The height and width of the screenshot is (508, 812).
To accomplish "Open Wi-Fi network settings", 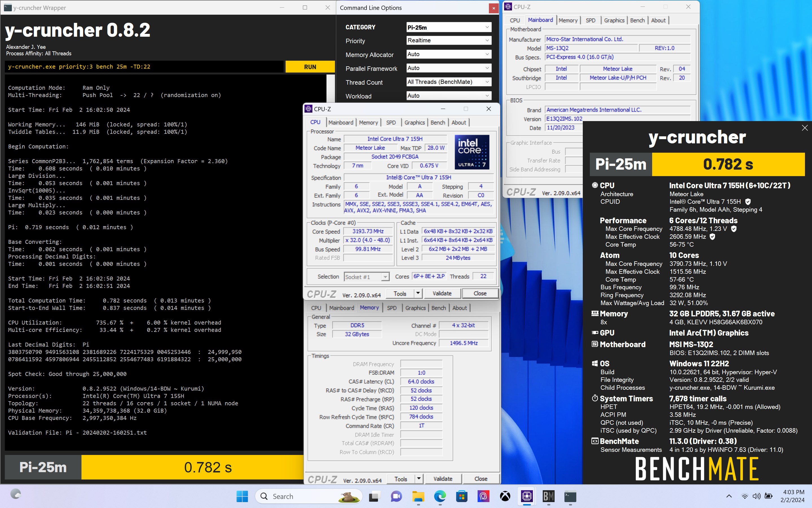I will click(745, 496).
